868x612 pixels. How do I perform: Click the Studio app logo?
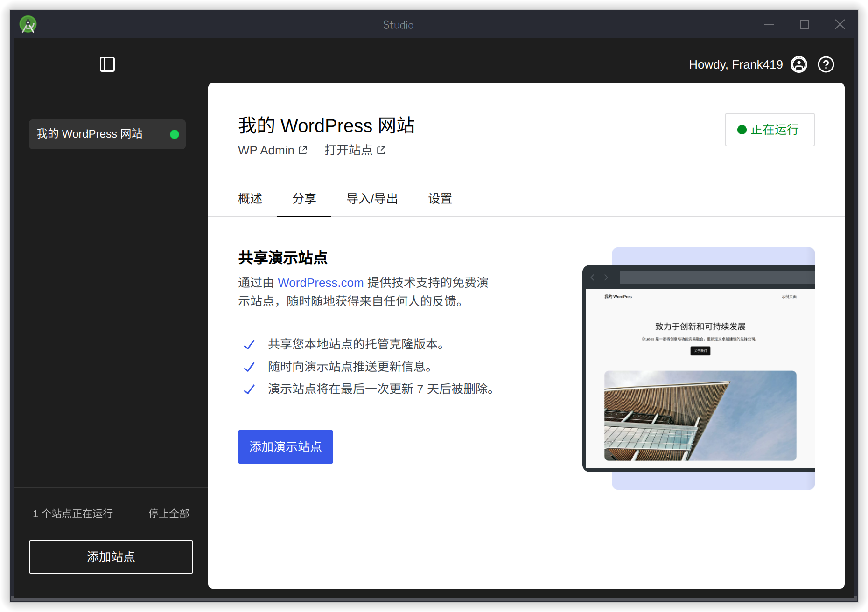(28, 24)
